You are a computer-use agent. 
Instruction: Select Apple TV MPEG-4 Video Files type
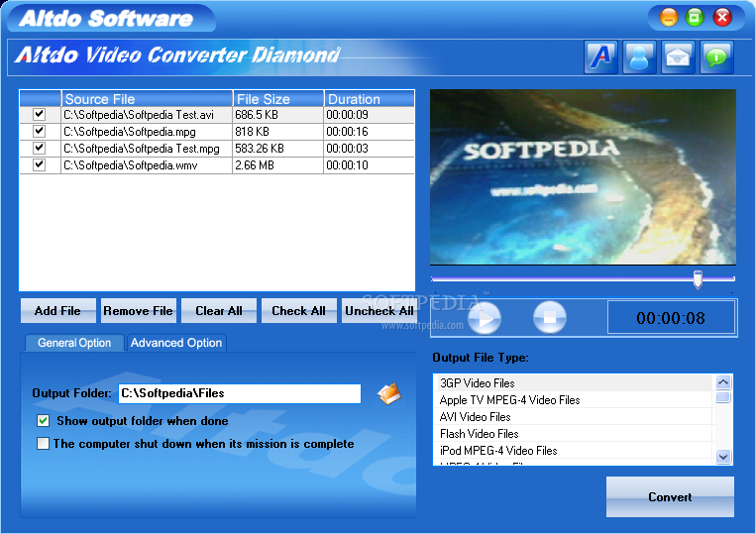[x=573, y=400]
